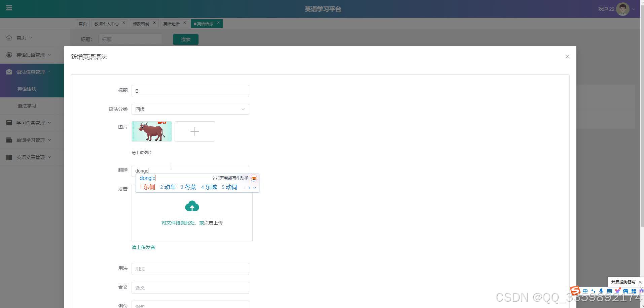Click the 含义 input field
644x308 pixels.
click(190, 288)
